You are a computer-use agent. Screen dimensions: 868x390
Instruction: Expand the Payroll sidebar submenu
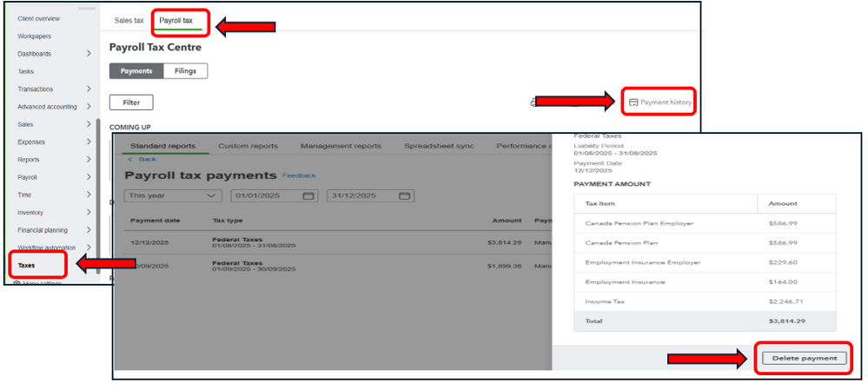point(89,177)
